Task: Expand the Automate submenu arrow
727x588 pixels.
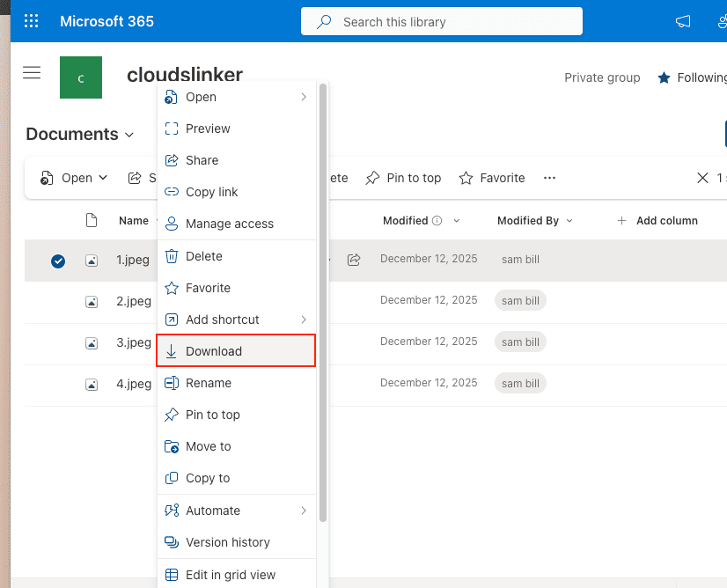Action: coord(303,511)
